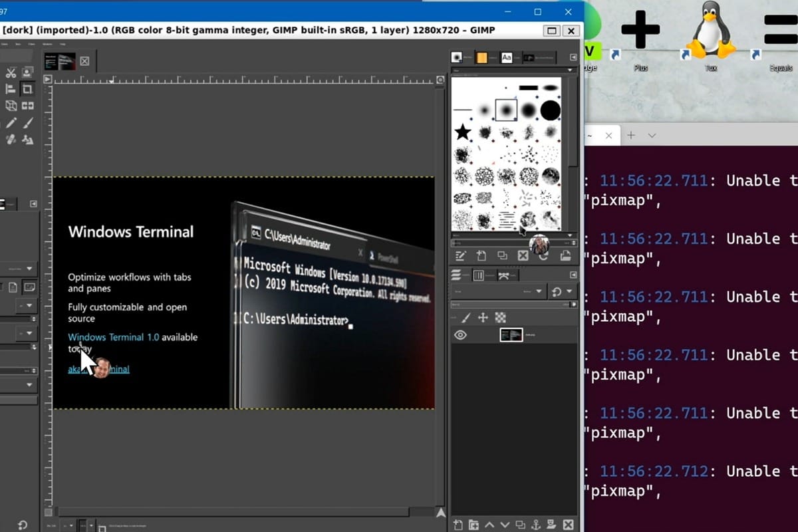Duplicate the current brush
This screenshot has width=798, height=532.
pos(502,255)
